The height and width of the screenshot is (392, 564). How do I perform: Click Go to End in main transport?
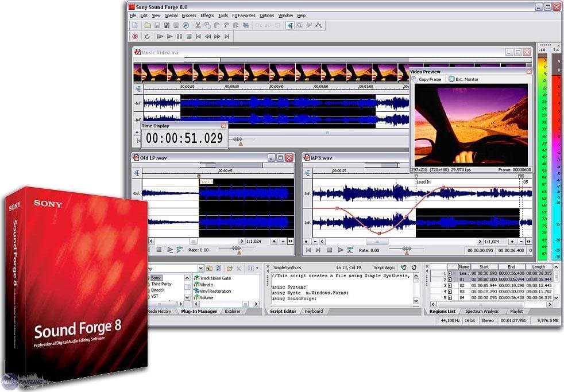(227, 36)
